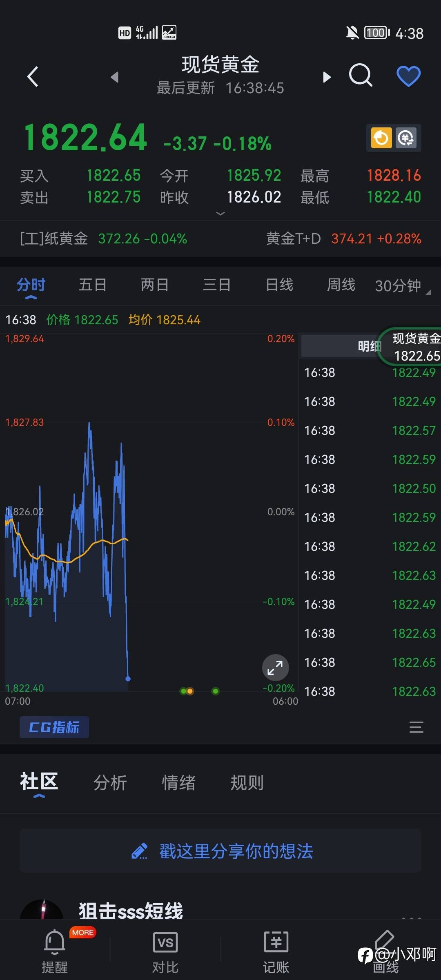441x980 pixels.
Task: Select the 三日 chart tab
Action: click(217, 285)
